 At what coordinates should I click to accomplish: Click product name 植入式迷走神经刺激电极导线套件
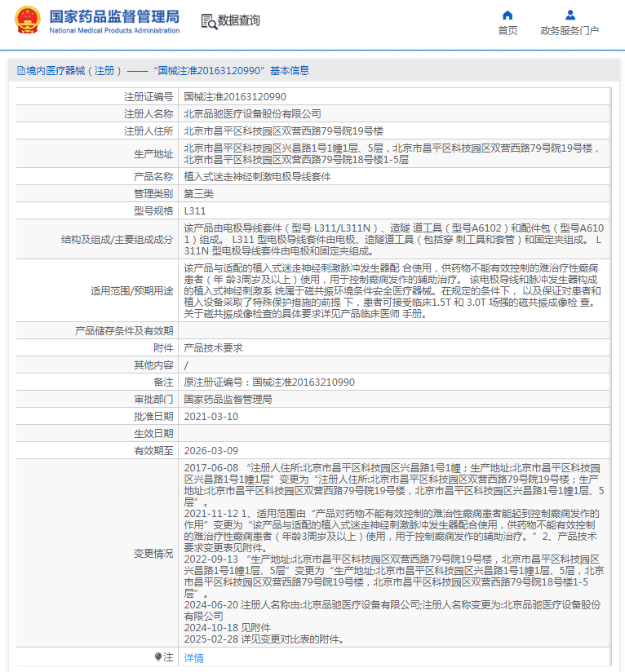(x=257, y=177)
